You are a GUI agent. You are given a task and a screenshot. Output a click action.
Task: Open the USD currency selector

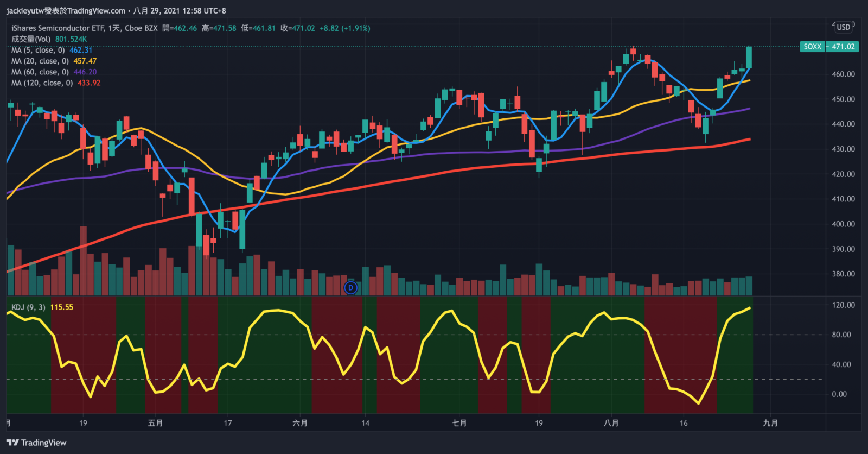(x=843, y=27)
